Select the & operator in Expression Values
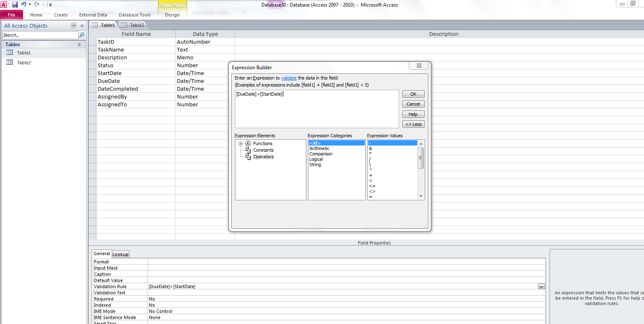Viewport: 644px width, 324px height. [x=371, y=148]
